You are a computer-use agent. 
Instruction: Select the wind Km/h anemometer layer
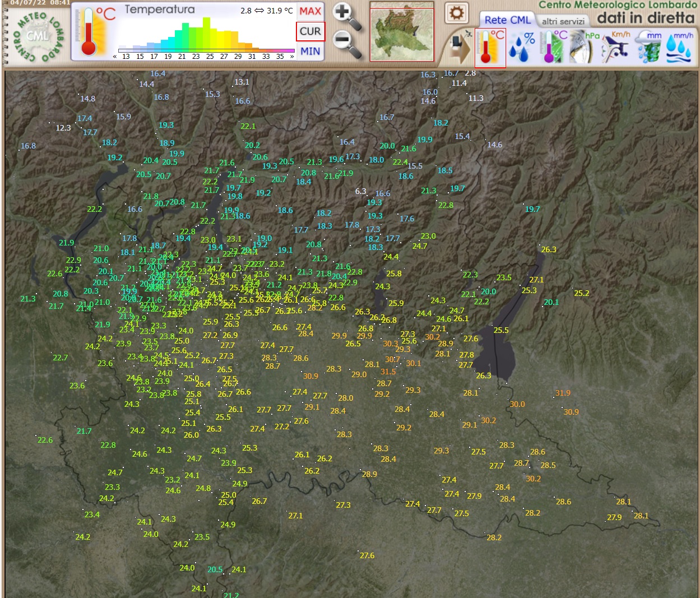tap(616, 48)
